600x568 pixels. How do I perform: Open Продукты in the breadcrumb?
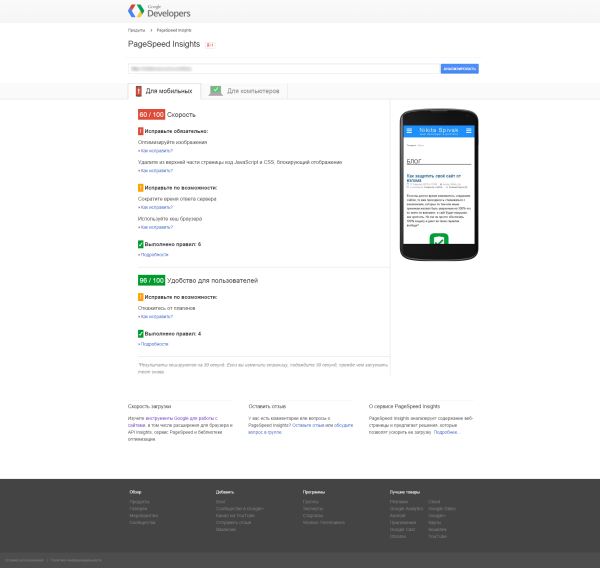click(136, 30)
